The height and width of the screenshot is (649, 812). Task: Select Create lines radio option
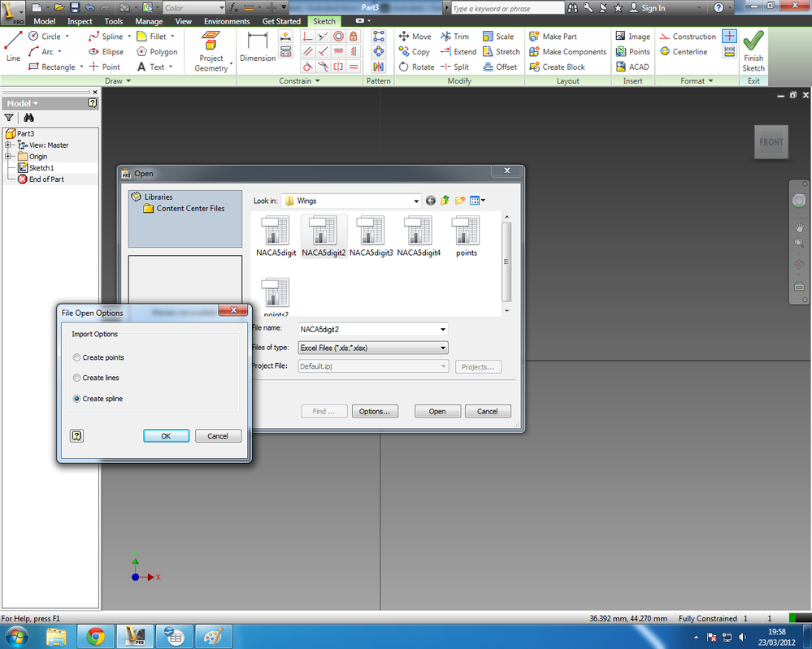(x=76, y=378)
